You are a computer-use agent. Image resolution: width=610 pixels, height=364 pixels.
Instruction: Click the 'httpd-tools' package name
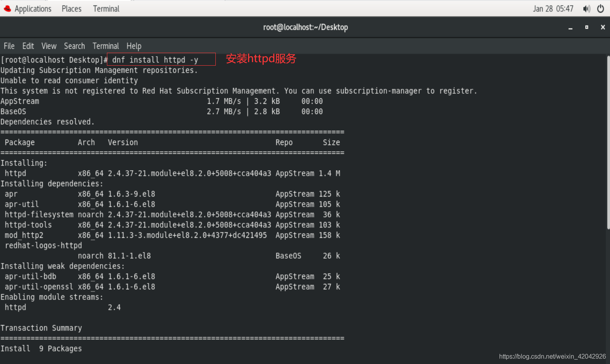(28, 225)
